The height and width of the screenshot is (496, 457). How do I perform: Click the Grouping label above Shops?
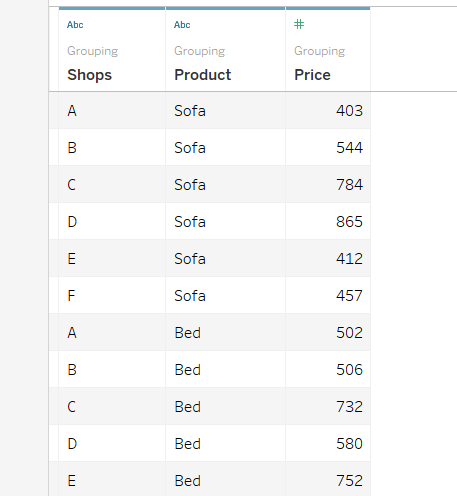(x=93, y=51)
